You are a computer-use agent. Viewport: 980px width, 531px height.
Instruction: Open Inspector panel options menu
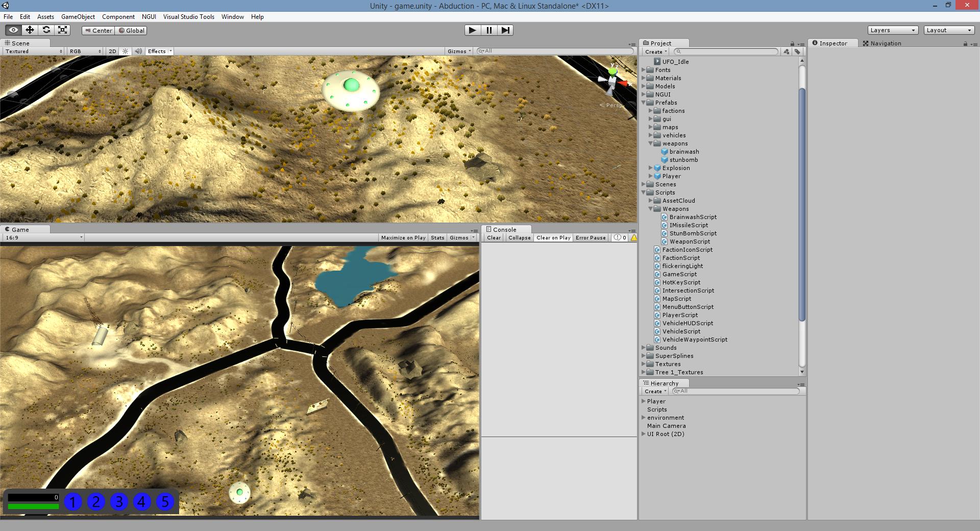click(x=974, y=44)
